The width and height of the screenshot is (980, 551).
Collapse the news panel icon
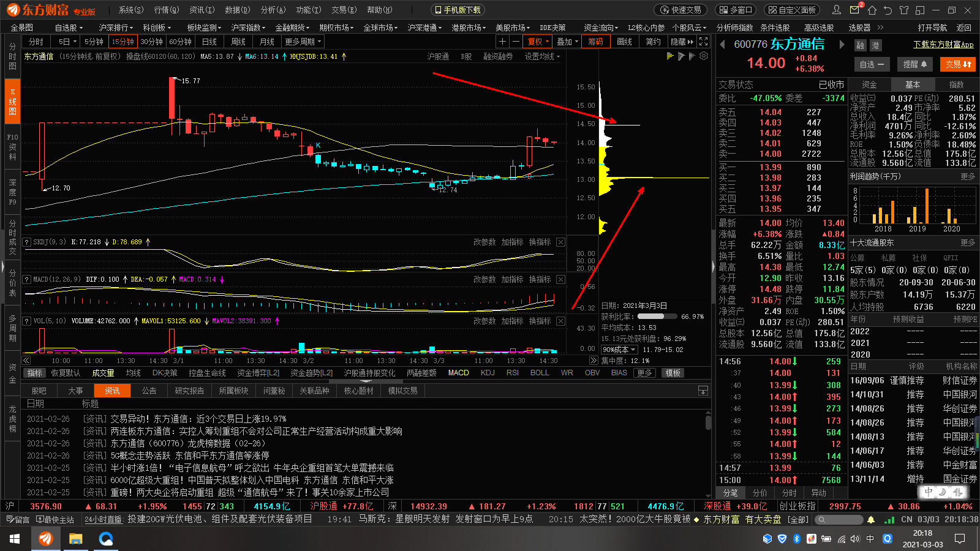pos(703,391)
